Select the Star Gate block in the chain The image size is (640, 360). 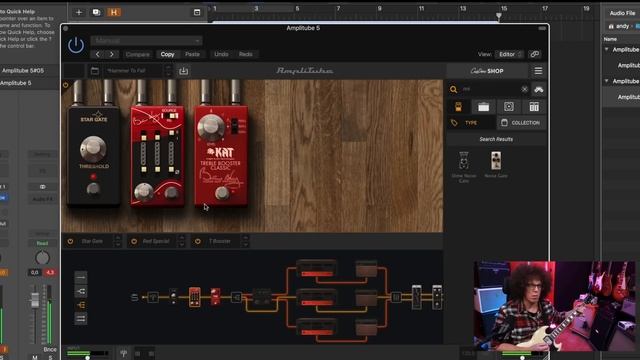click(x=173, y=296)
